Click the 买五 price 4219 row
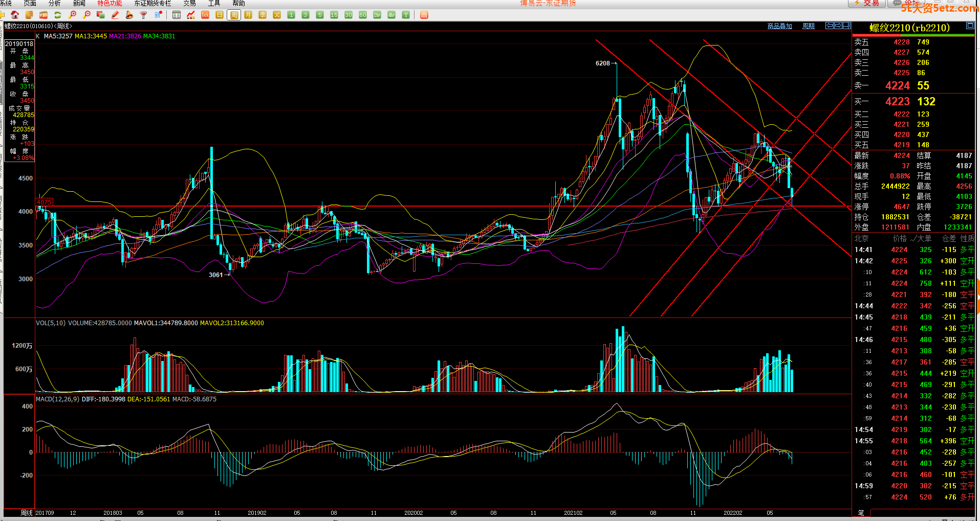This screenshot has width=980, height=521. pyautogui.click(x=913, y=145)
